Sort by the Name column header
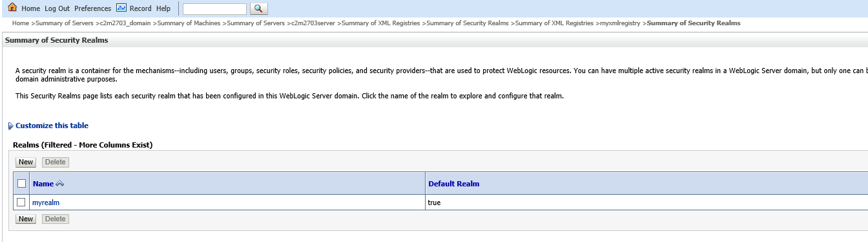This screenshot has height=242, width=868. click(43, 184)
